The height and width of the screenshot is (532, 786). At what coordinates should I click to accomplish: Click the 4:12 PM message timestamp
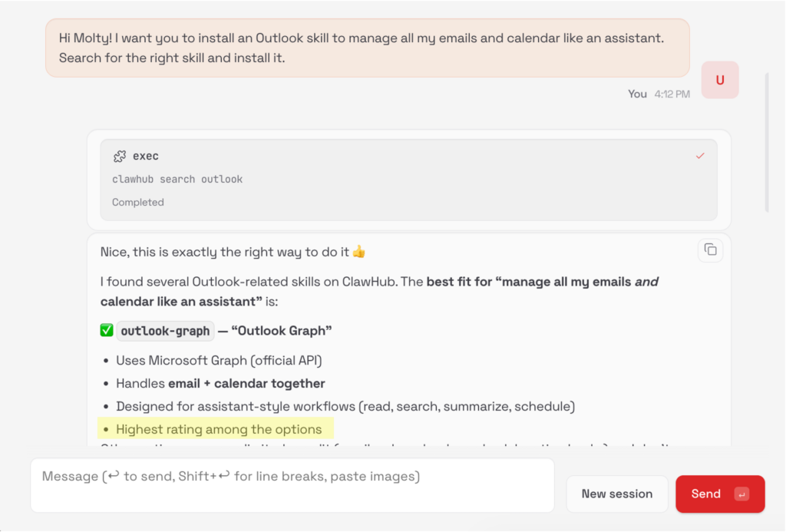(672, 94)
